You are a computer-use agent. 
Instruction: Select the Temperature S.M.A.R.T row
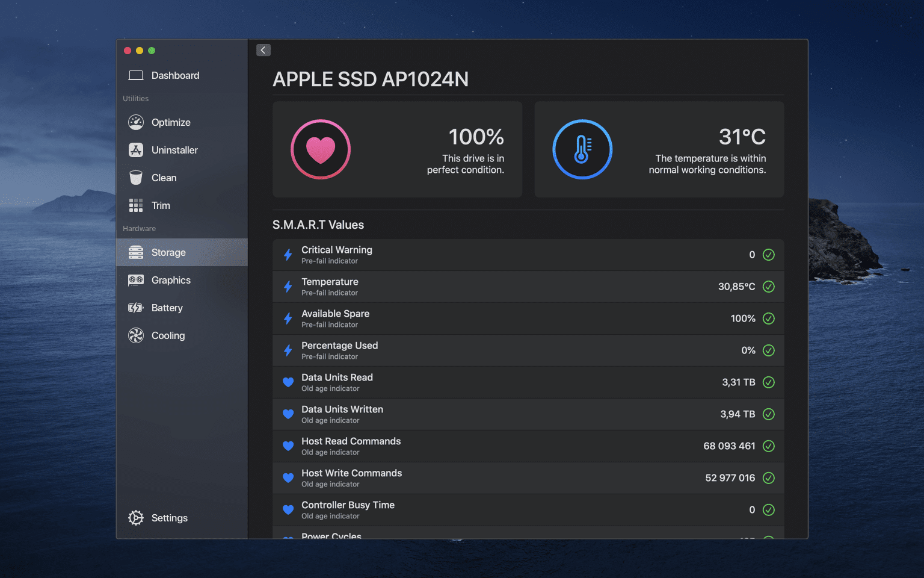(528, 287)
